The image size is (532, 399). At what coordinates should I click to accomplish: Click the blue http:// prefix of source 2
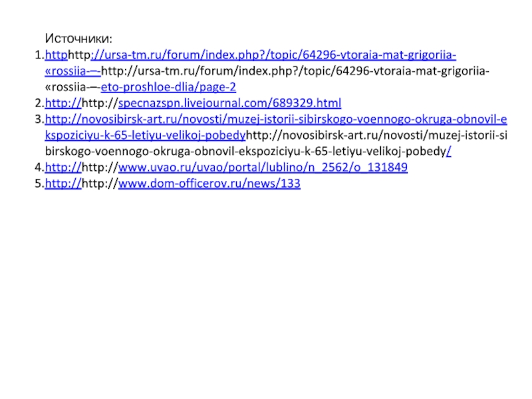pos(63,103)
